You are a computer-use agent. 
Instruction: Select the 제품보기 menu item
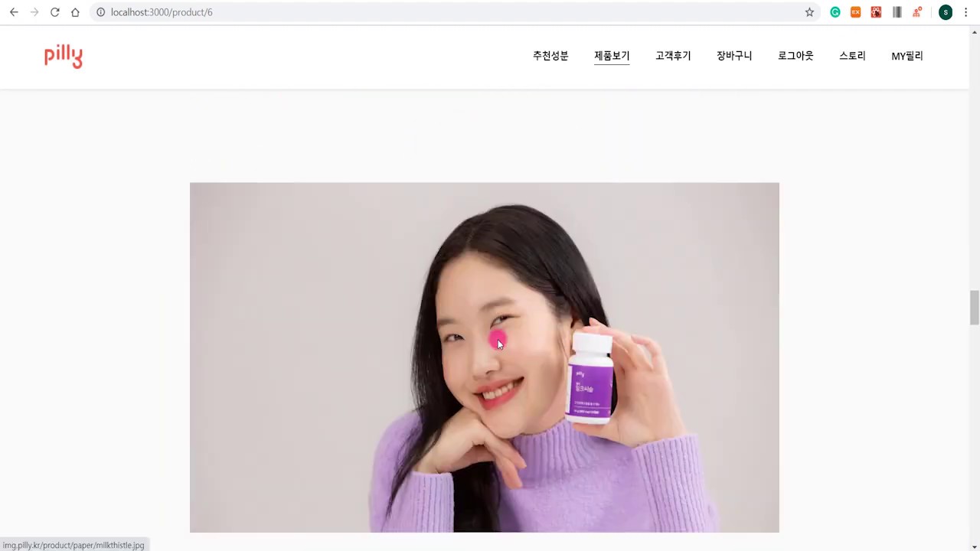point(612,56)
